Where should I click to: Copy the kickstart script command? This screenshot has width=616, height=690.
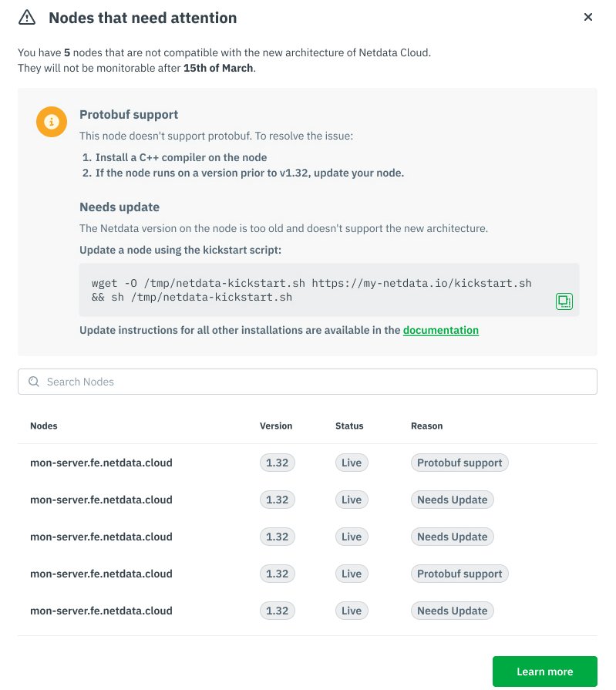(x=564, y=301)
